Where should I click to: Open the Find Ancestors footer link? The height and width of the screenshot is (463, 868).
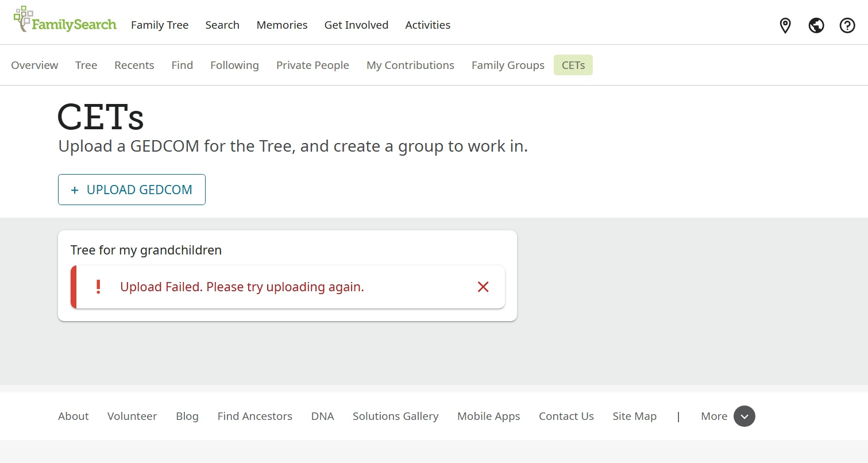[255, 416]
